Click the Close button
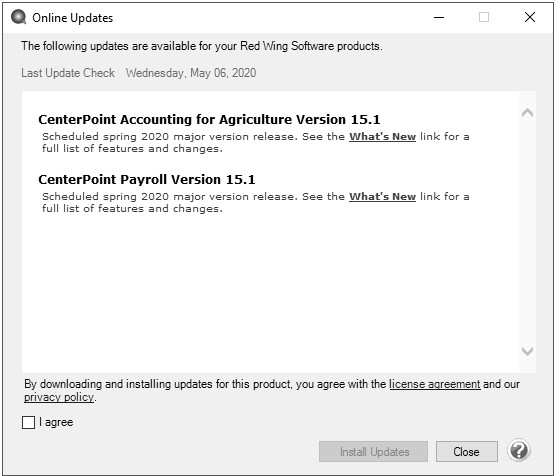 tap(466, 451)
